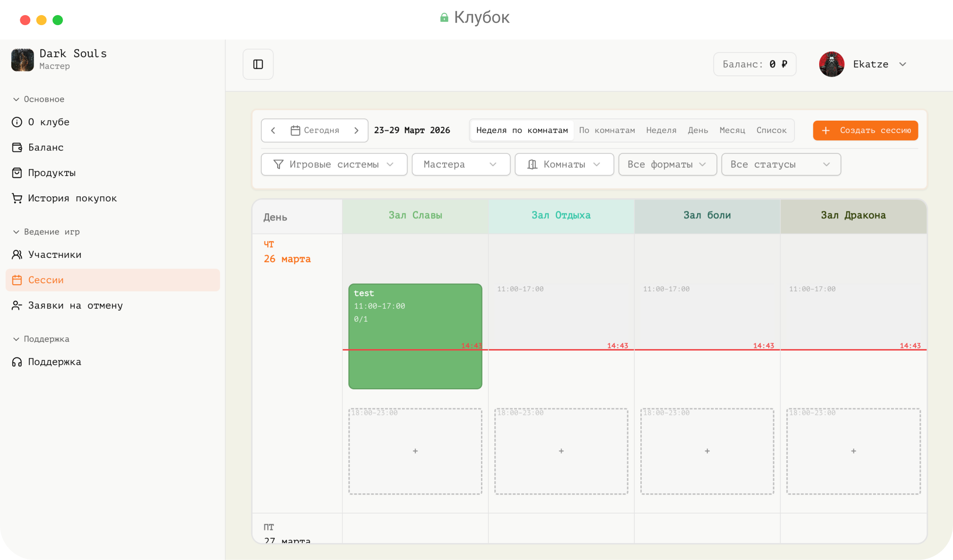Image resolution: width=953 pixels, height=560 pixels.
Task: Open Поддержка headphones item
Action: tap(54, 362)
